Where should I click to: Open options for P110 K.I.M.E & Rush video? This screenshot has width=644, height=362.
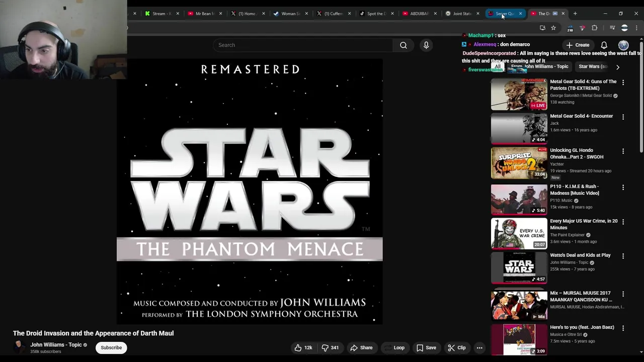(x=623, y=188)
